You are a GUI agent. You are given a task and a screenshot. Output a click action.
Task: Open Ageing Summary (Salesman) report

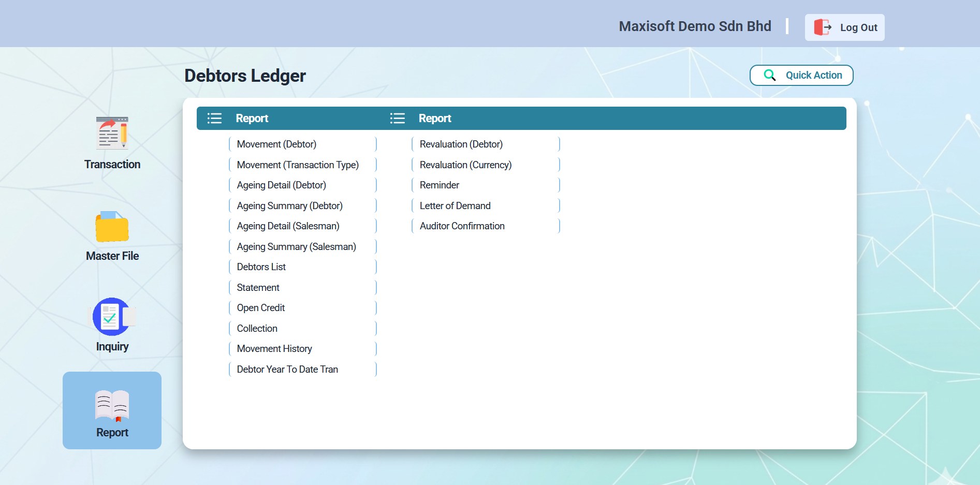(303, 246)
